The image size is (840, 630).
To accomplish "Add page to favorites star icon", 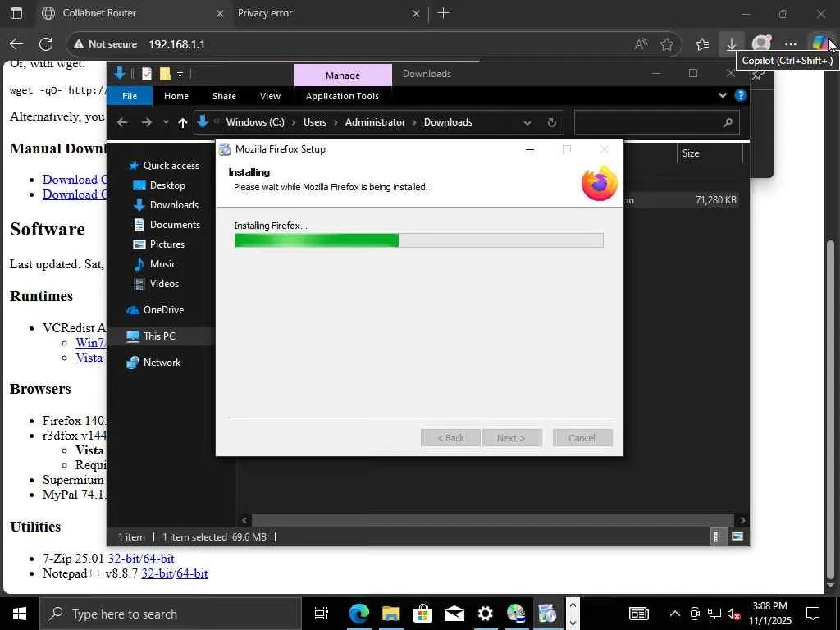I will tap(666, 44).
